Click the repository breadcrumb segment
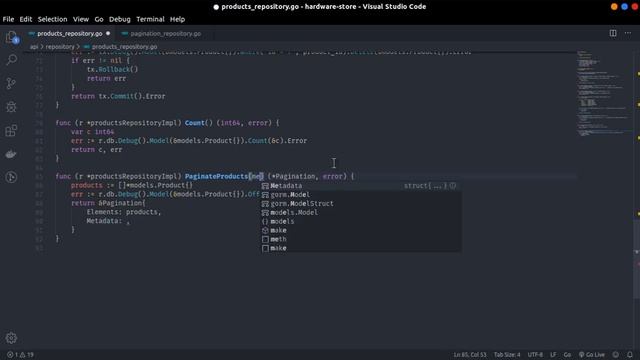The image size is (640, 360). (x=60, y=47)
